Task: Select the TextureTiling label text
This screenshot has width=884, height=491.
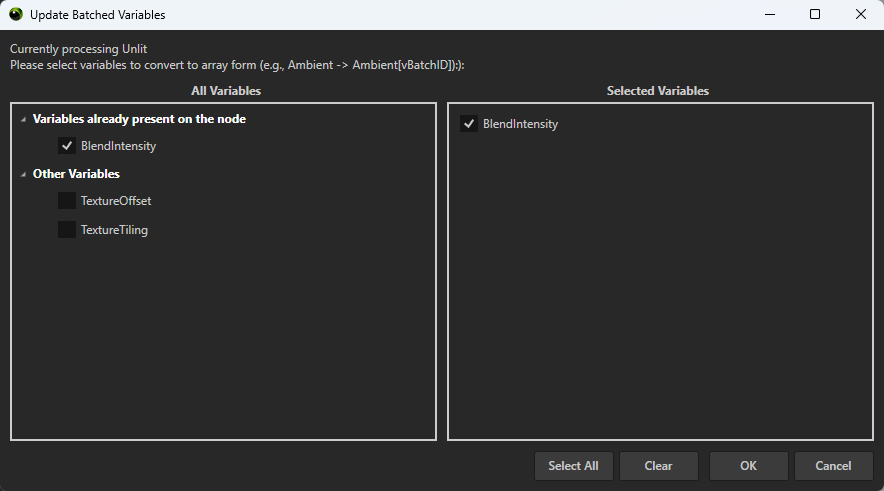Action: pos(114,230)
